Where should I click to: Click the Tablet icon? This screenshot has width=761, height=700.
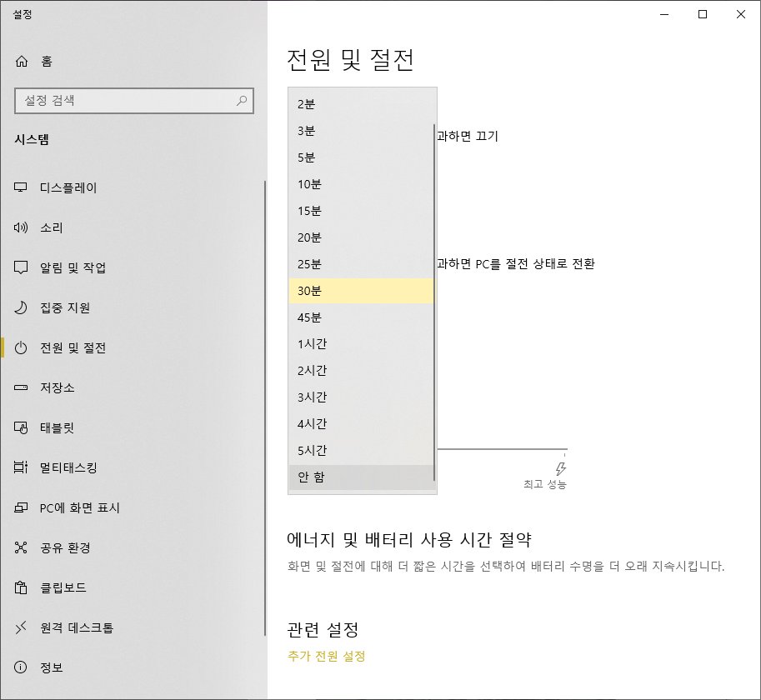(20, 427)
